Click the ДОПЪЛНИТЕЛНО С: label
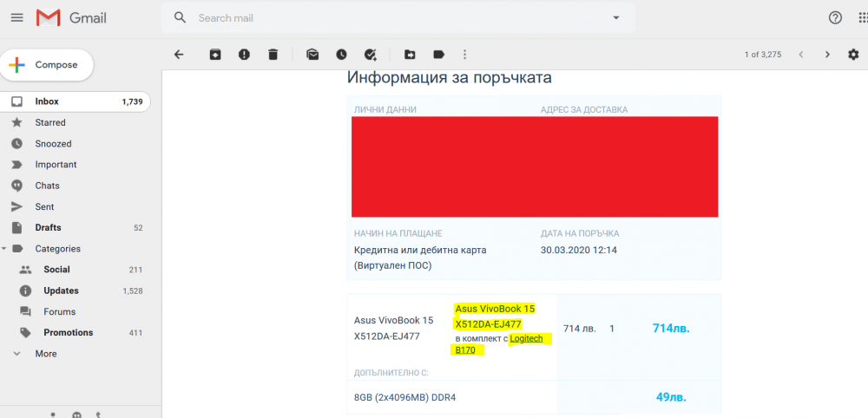Viewport: 868px width, 418px height. click(x=391, y=373)
